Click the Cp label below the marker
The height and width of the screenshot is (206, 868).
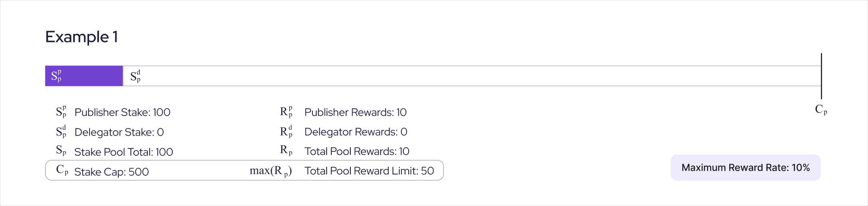(821, 109)
